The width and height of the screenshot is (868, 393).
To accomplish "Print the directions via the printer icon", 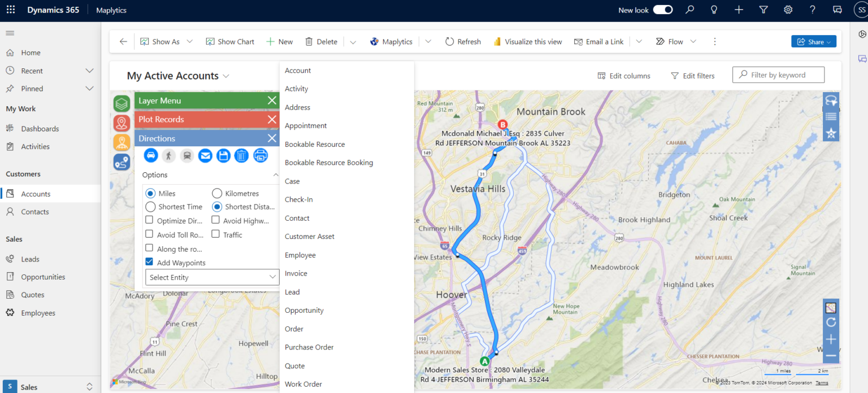I will pos(261,155).
